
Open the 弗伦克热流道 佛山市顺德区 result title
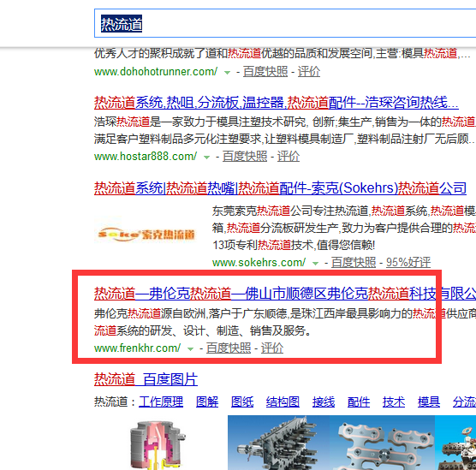tap(285, 294)
